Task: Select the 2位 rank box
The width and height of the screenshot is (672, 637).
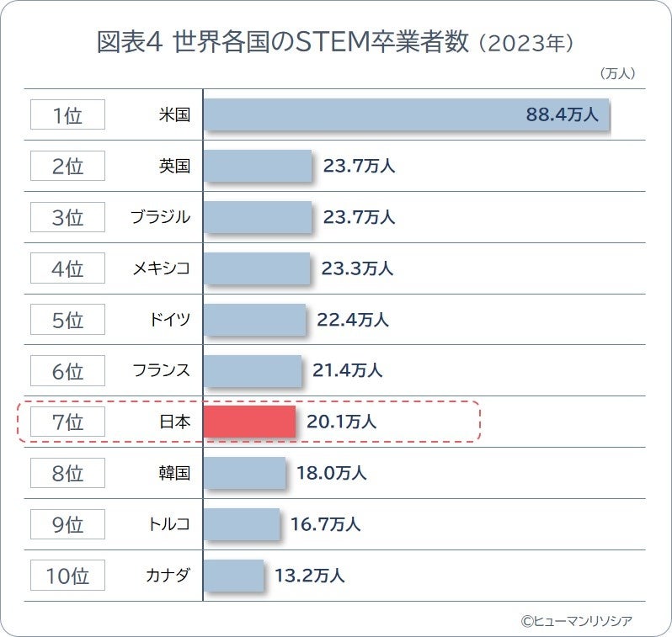Action: (67, 166)
